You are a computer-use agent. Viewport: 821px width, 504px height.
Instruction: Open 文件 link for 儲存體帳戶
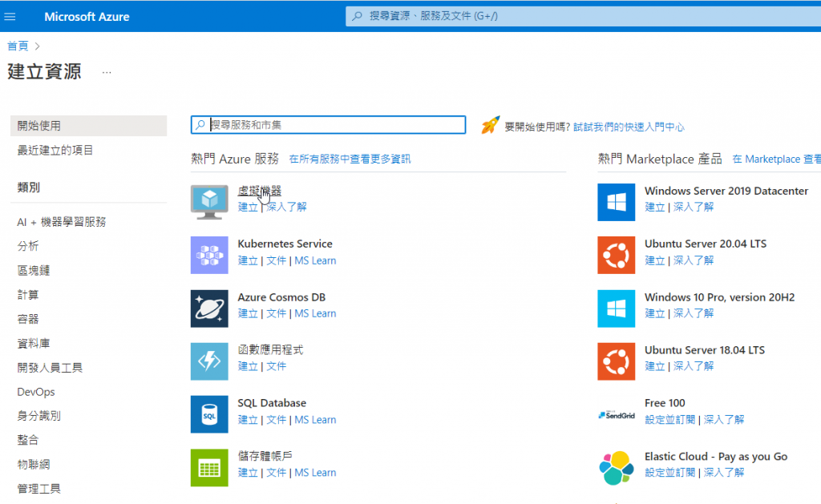click(x=276, y=473)
